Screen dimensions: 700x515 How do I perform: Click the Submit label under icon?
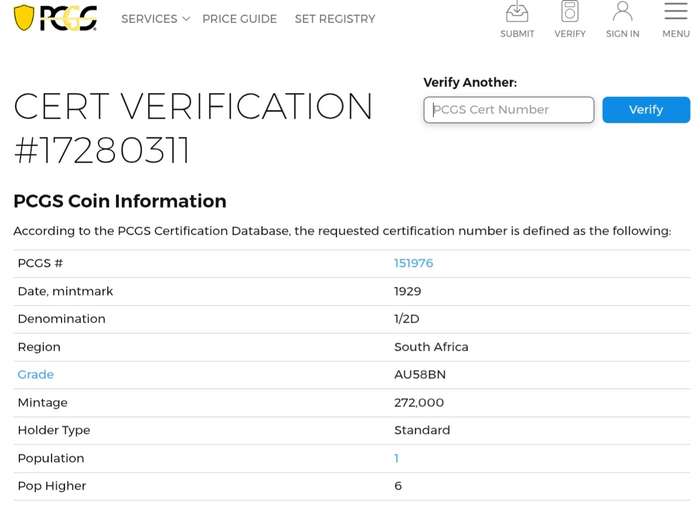(517, 33)
